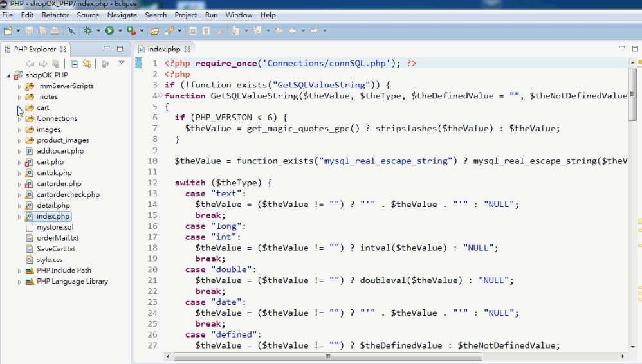The height and width of the screenshot is (364, 642).
Task: Click the editor horizontal scrollbar thumb
Action: coord(327,356)
